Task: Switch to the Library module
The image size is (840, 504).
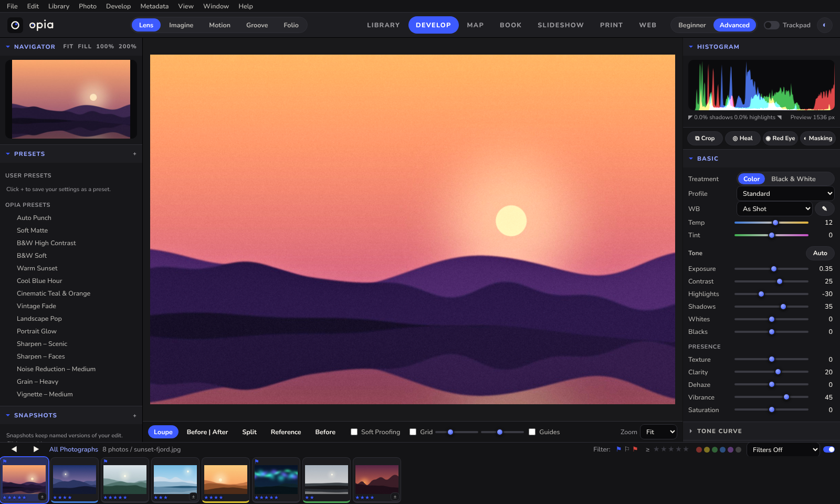Action: click(383, 25)
